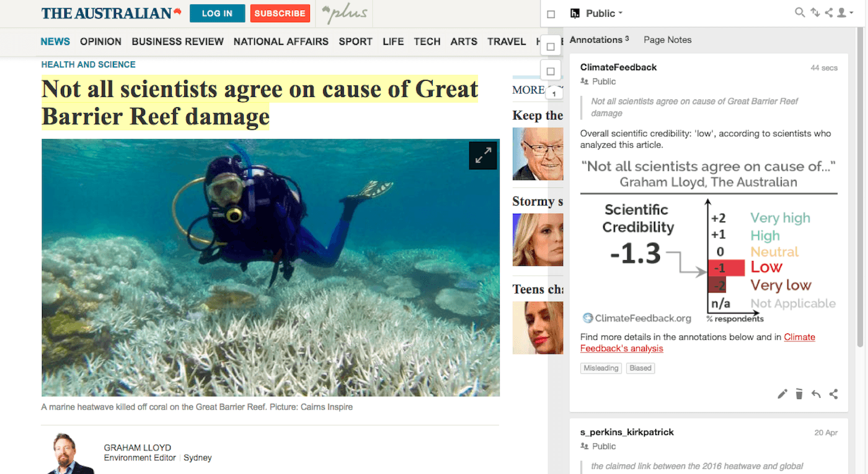This screenshot has height=474, width=868.
Task: Click the share page icon in sidebar header
Action: pyautogui.click(x=829, y=12)
